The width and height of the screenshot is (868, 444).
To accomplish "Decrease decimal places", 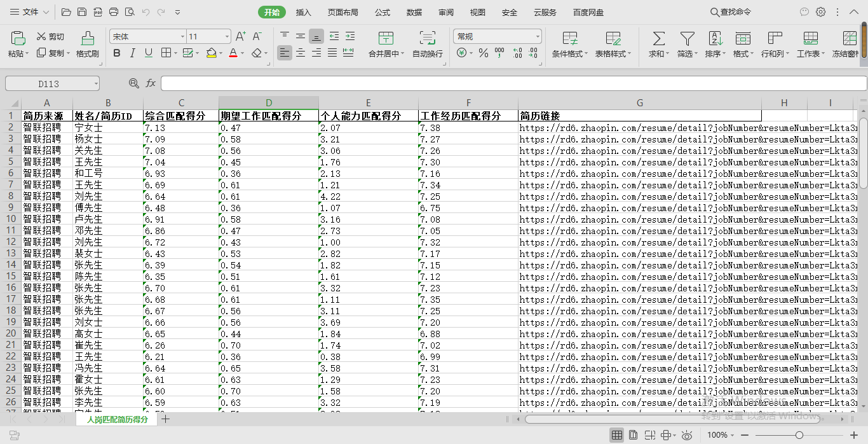I will [x=534, y=53].
